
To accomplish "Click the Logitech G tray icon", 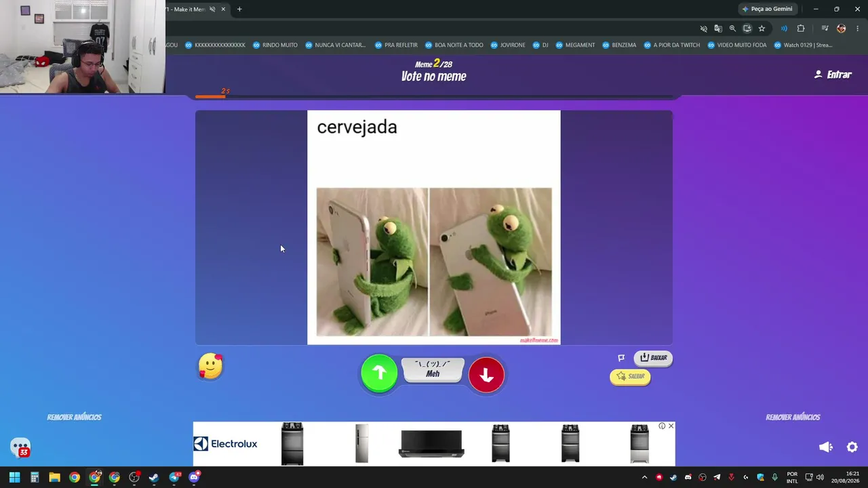I will [746, 477].
